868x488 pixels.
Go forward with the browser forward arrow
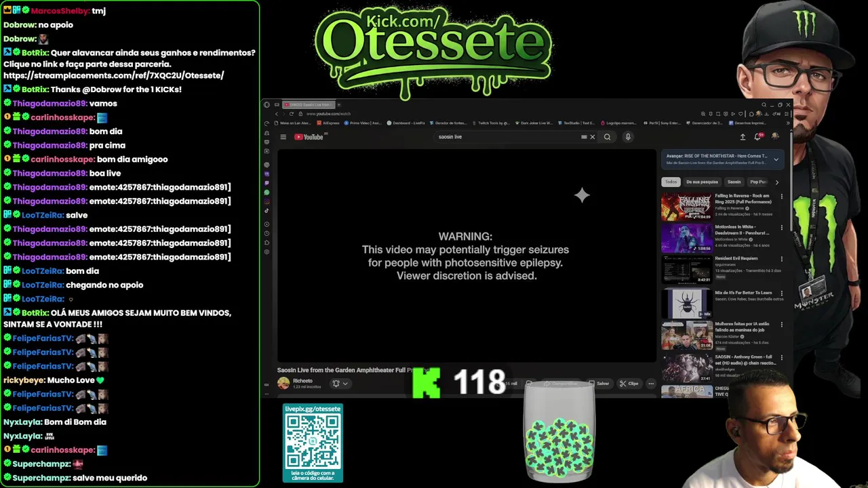pos(283,114)
